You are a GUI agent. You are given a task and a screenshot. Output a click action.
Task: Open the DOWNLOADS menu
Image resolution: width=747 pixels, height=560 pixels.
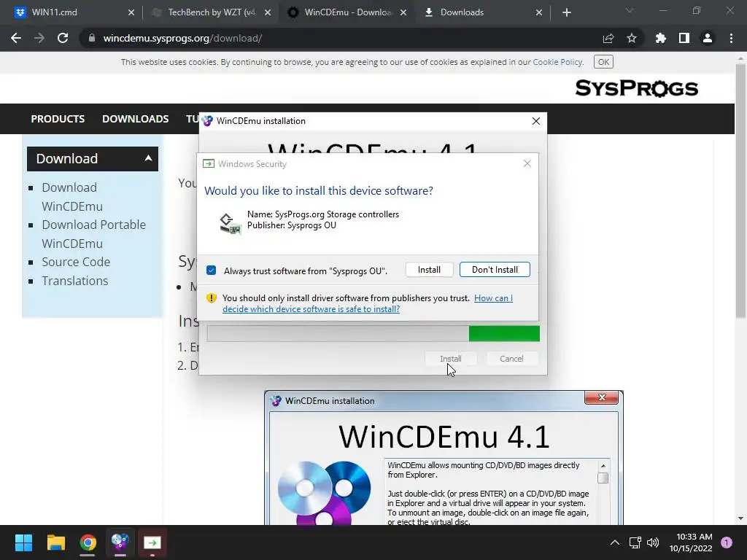pos(135,119)
